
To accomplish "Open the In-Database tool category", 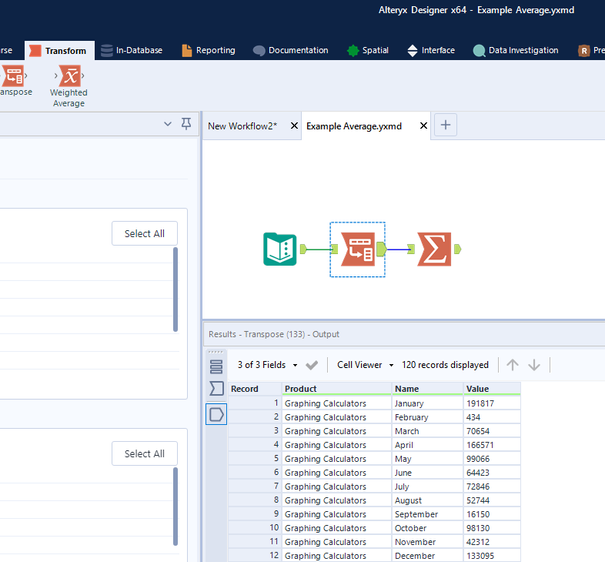I will pos(132,51).
